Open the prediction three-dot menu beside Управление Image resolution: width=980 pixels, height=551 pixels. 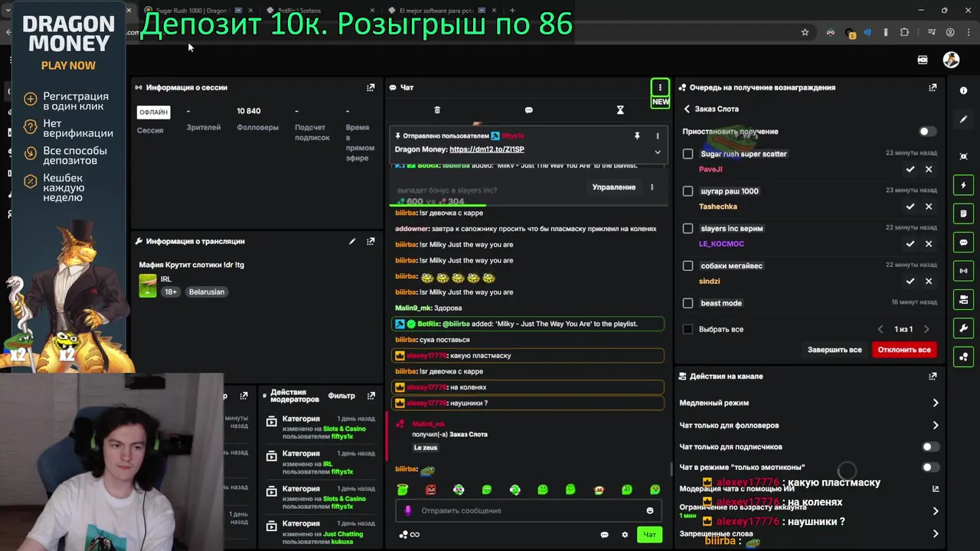pos(652,187)
